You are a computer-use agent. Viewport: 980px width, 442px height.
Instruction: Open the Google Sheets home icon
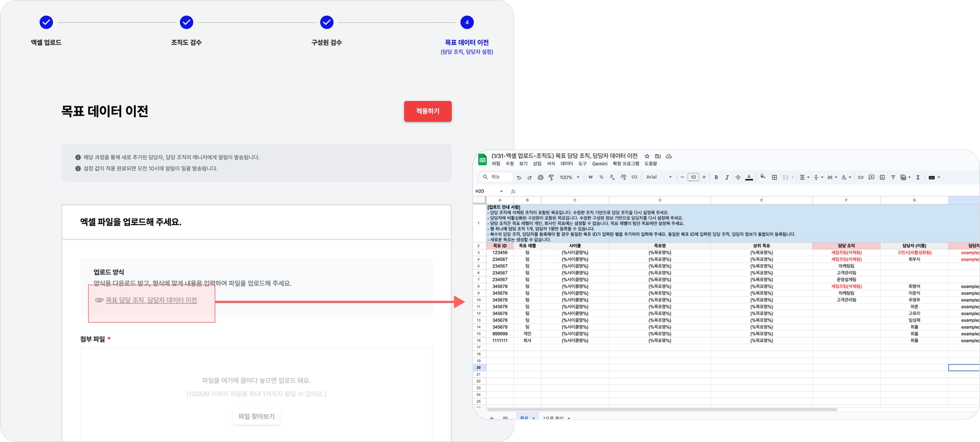click(x=482, y=160)
